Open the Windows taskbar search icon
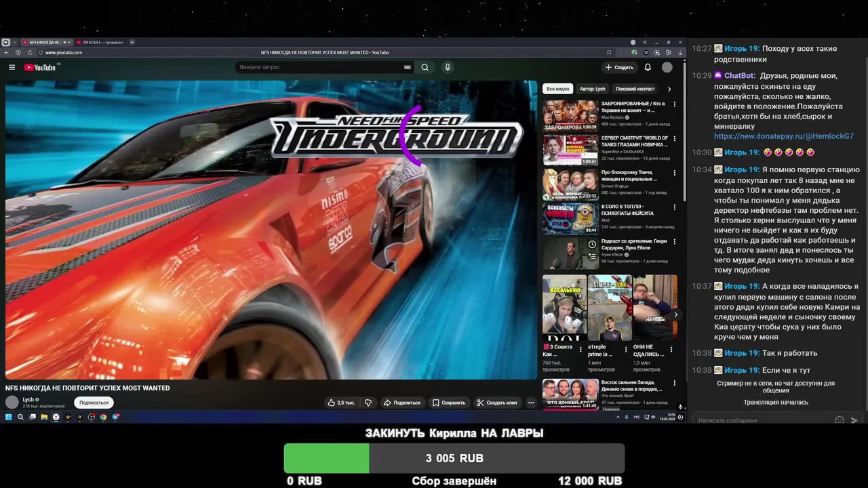Screen dimensions: 868x488 [20, 418]
